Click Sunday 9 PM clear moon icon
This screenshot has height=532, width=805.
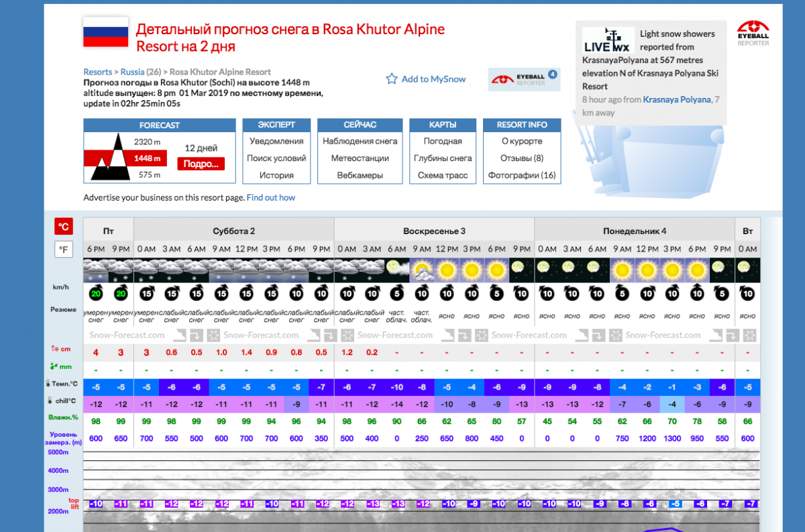tap(521, 270)
